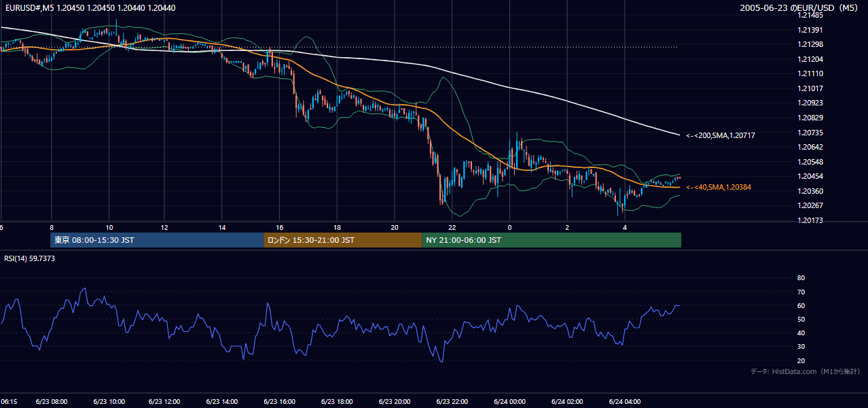This screenshot has width=868, height=408.
Task: Click the 6/23 16:00 time label
Action: tap(279, 402)
